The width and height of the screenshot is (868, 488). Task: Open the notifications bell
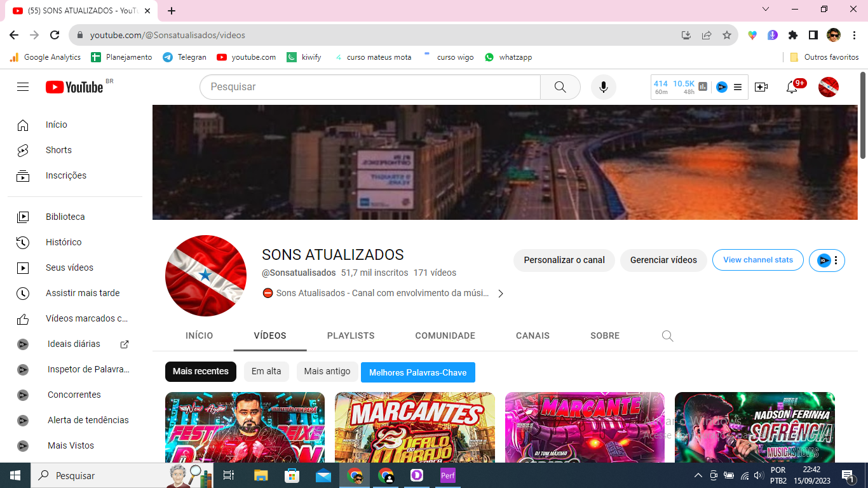792,87
